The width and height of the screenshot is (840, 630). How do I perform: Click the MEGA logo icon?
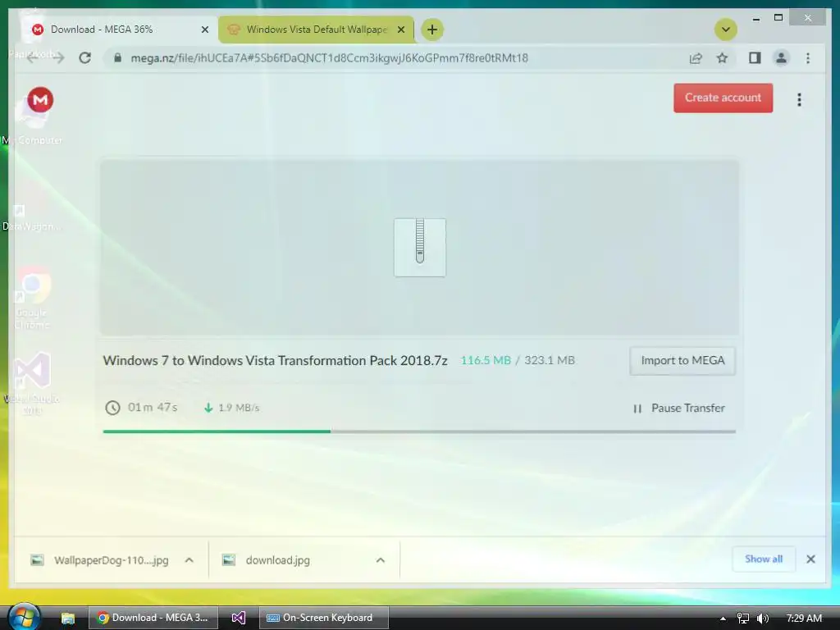tap(40, 99)
